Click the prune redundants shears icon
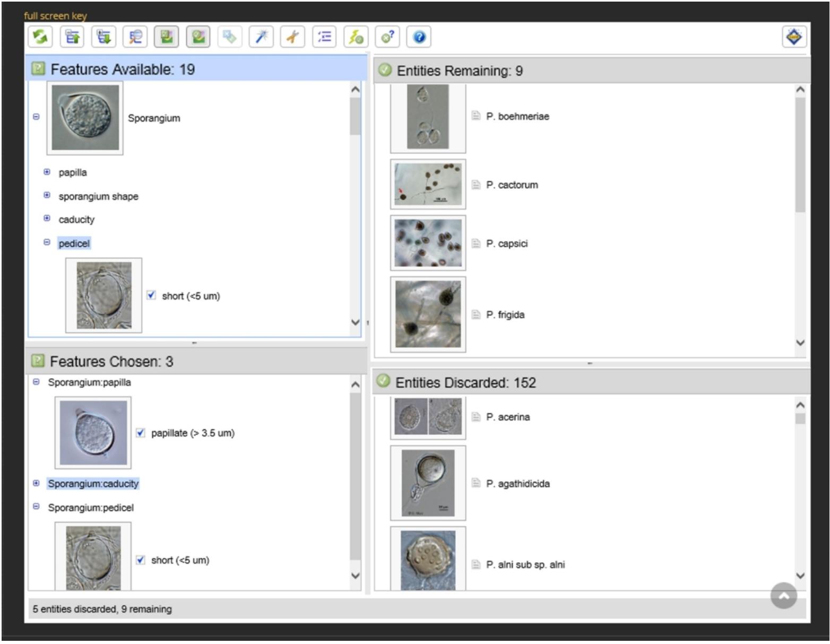Screen dimensions: 830x644 tap(292, 37)
